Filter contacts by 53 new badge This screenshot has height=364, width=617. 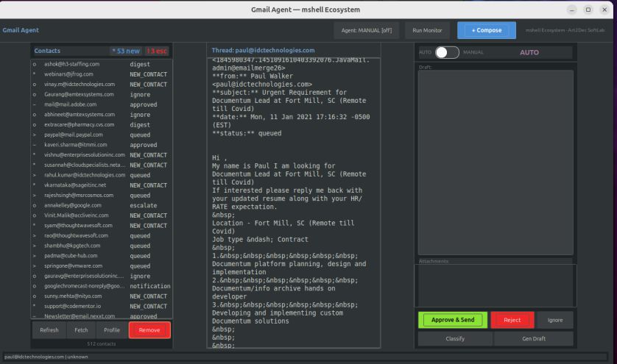click(125, 51)
